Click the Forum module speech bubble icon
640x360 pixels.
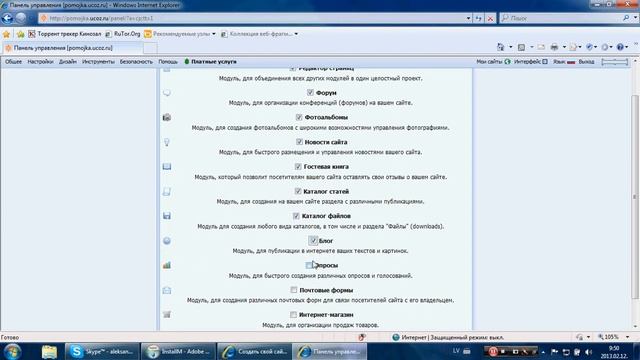pyautogui.click(x=167, y=93)
